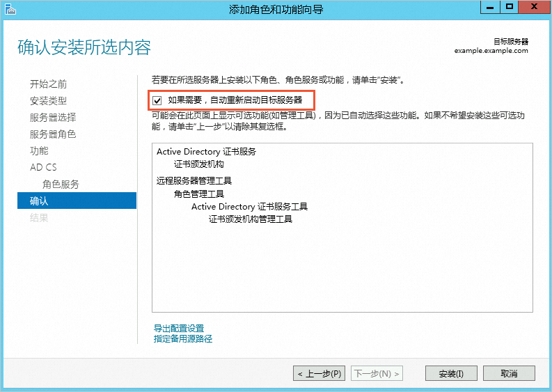
Task: Select 'Active Directory 证书服务工具' list entry
Action: (250, 207)
